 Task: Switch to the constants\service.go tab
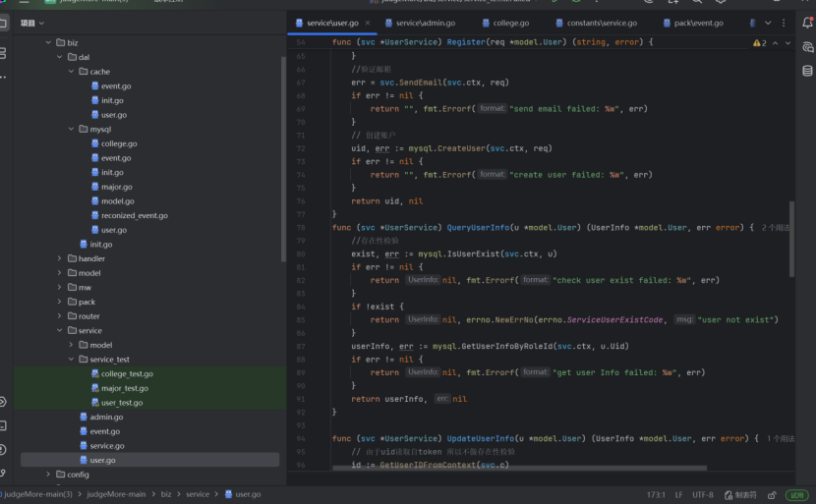(596, 23)
